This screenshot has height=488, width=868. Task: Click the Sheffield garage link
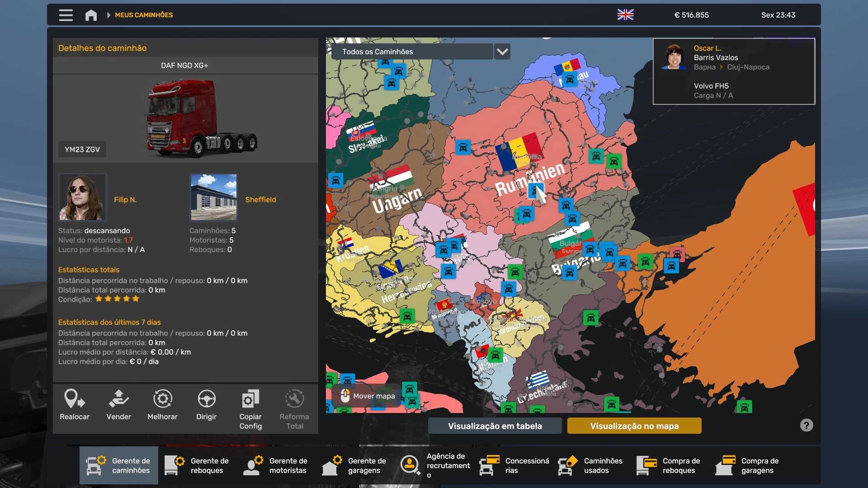click(x=260, y=199)
